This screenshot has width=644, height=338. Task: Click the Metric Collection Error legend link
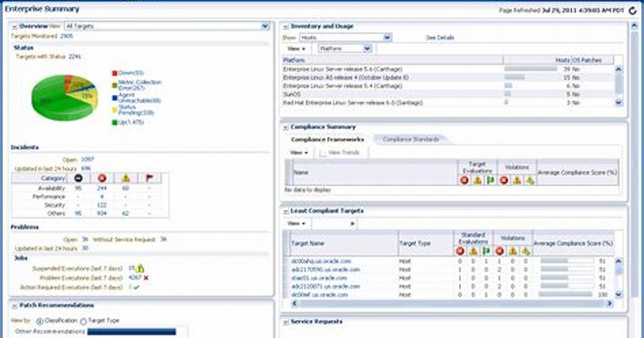click(x=139, y=85)
